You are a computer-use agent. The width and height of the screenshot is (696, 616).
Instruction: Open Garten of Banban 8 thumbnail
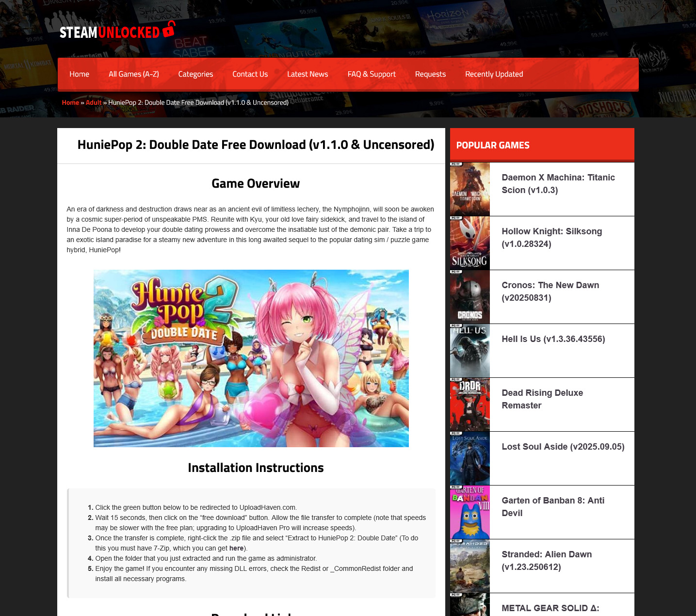point(470,512)
